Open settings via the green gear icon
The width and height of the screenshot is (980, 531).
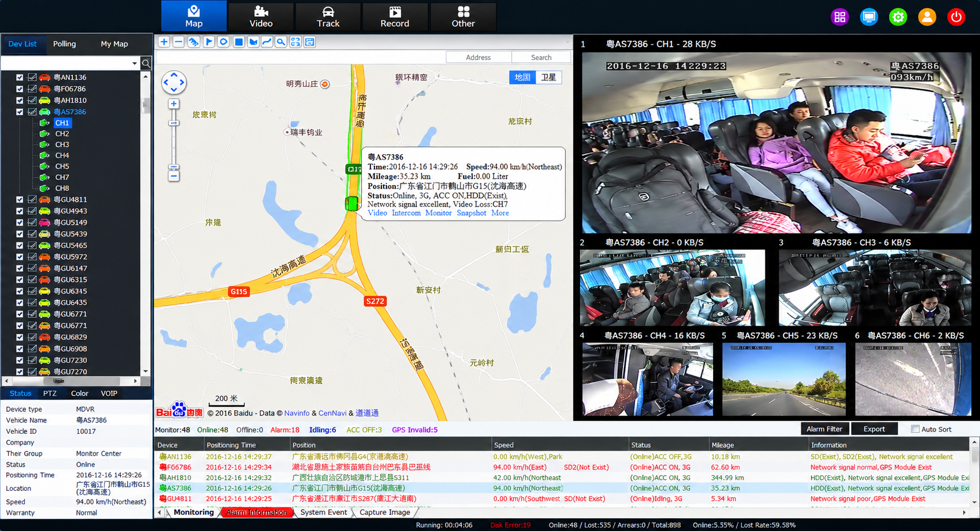898,17
